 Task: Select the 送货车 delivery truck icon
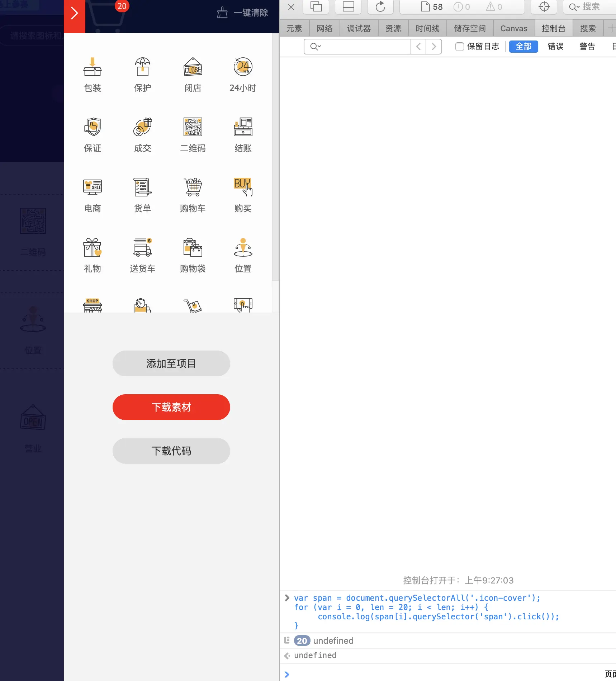pyautogui.click(x=143, y=247)
